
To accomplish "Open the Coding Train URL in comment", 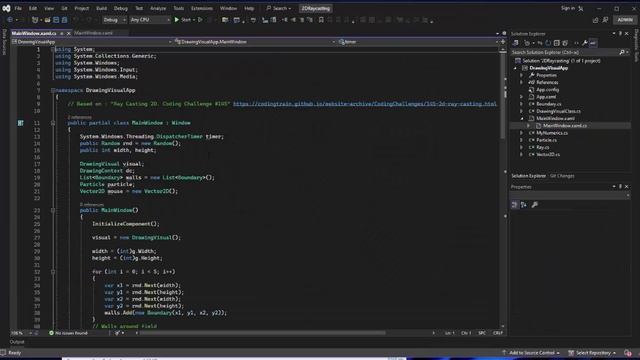I will (x=365, y=104).
